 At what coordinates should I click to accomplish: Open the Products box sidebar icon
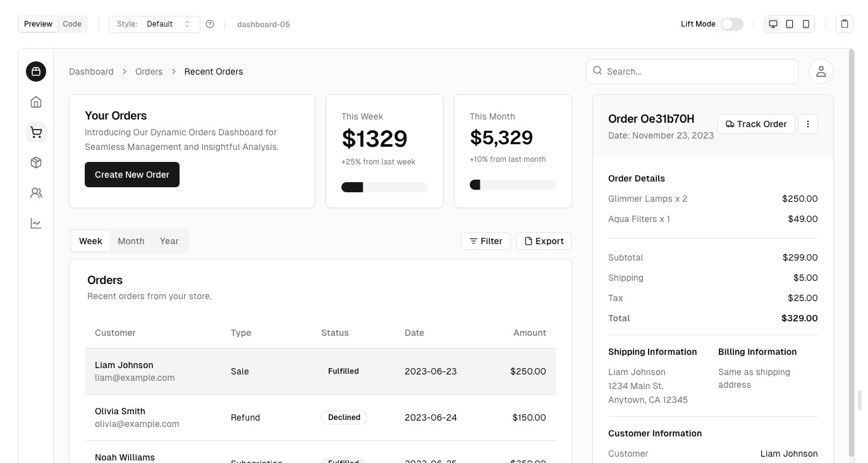(36, 163)
